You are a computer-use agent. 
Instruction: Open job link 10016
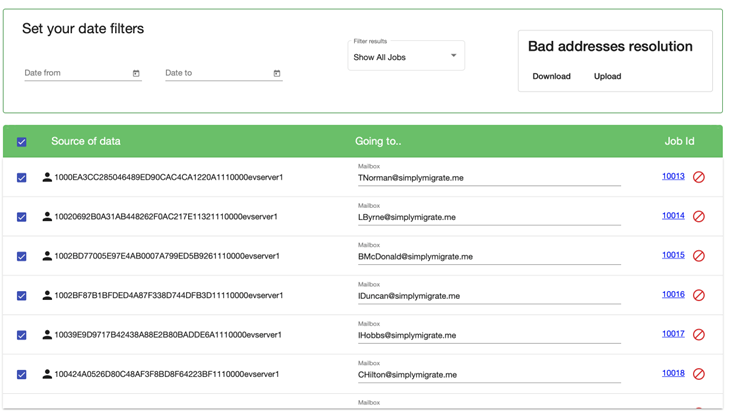pos(673,295)
